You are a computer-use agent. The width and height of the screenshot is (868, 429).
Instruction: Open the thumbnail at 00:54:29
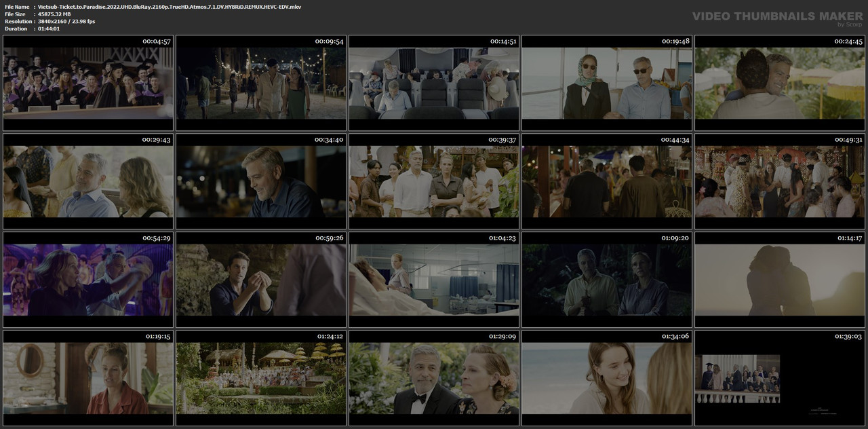(x=88, y=280)
